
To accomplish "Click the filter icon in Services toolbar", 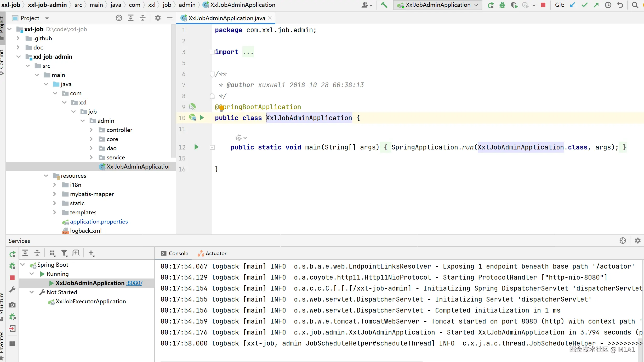I will pos(64,253).
